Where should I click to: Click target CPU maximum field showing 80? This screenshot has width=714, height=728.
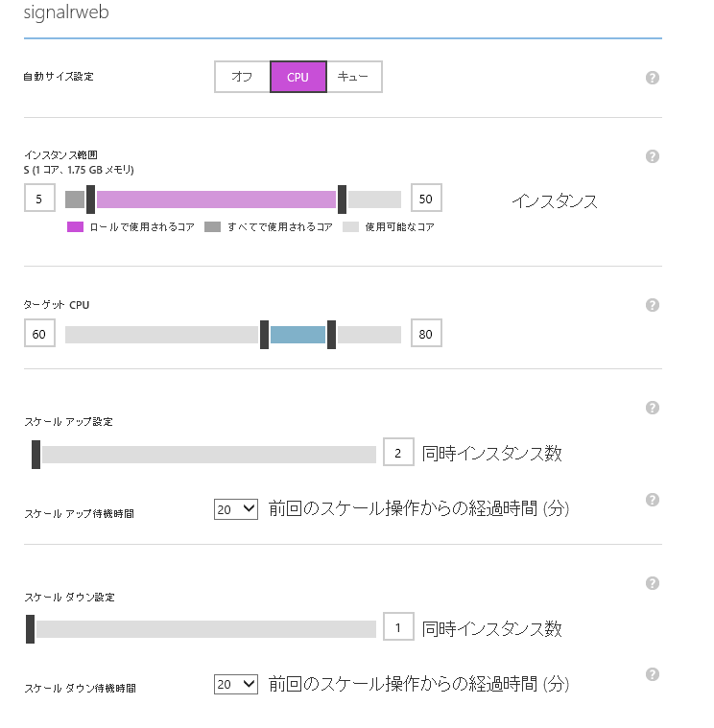click(x=426, y=335)
